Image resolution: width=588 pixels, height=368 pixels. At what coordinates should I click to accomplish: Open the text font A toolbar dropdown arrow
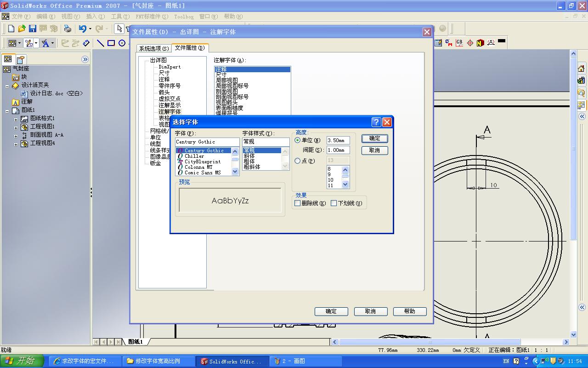[53, 43]
